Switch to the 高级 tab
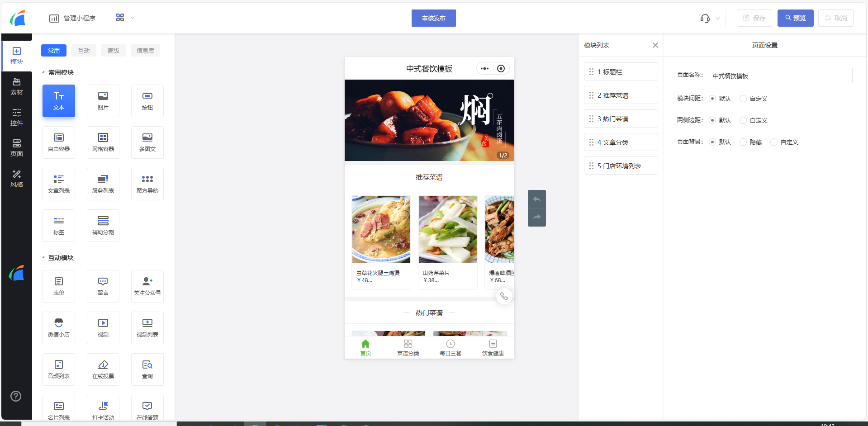The height and width of the screenshot is (426, 868). (114, 51)
